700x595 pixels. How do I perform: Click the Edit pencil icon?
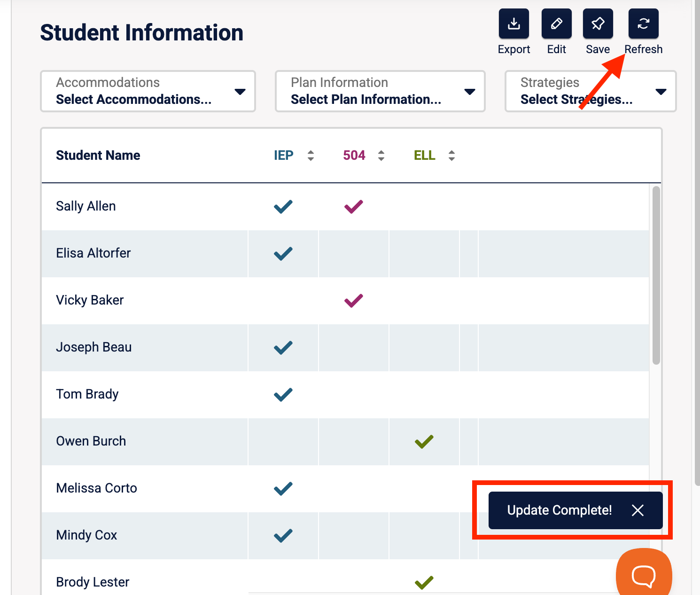pos(556,23)
